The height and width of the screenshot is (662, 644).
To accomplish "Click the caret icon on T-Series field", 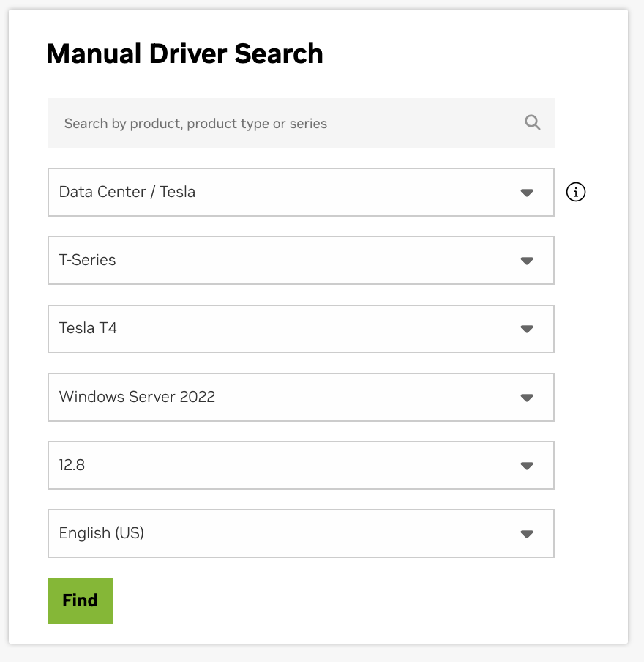I will 526,261.
